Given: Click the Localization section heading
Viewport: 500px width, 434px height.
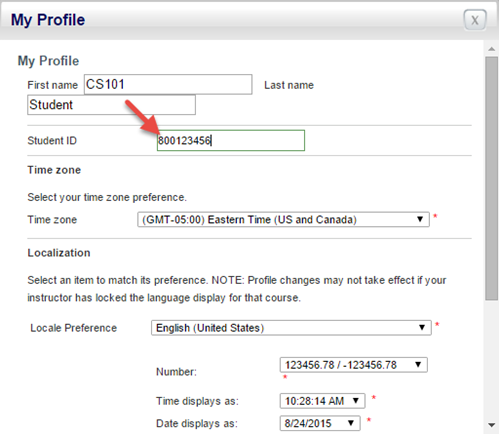Looking at the screenshot, I should tap(59, 253).
